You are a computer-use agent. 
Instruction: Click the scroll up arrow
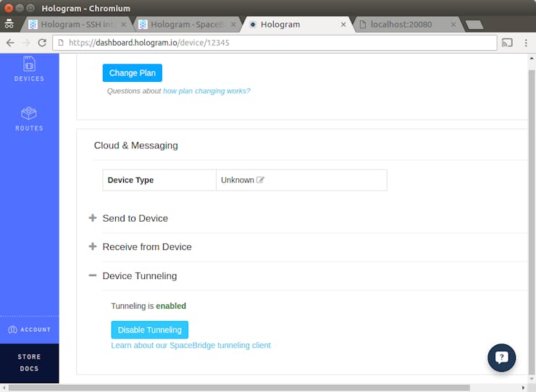click(532, 59)
